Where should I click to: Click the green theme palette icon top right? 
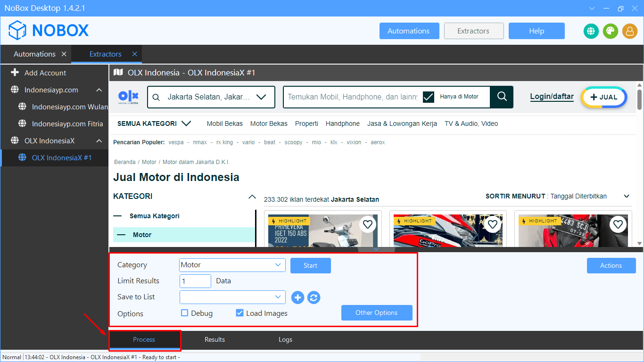pyautogui.click(x=610, y=31)
